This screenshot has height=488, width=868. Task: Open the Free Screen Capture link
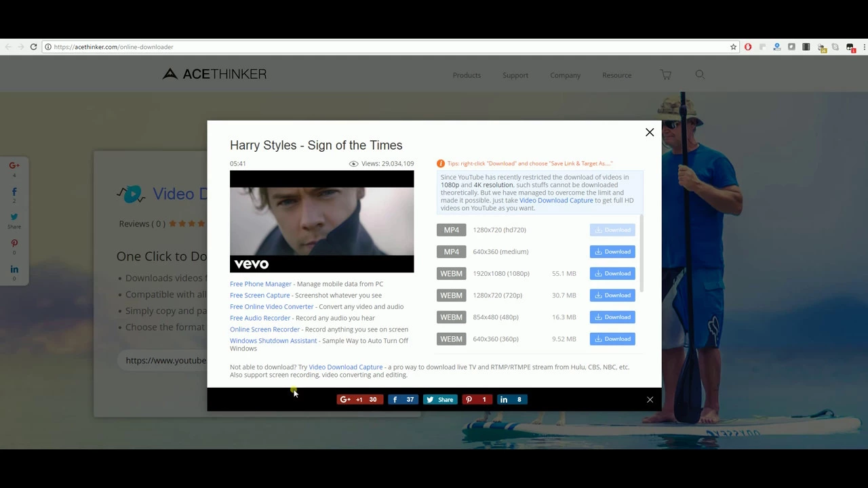(260, 296)
